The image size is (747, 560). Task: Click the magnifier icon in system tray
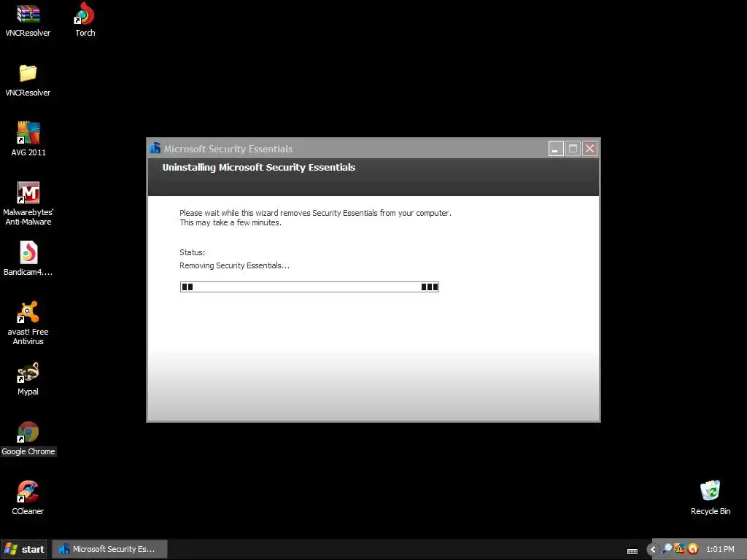coord(667,549)
